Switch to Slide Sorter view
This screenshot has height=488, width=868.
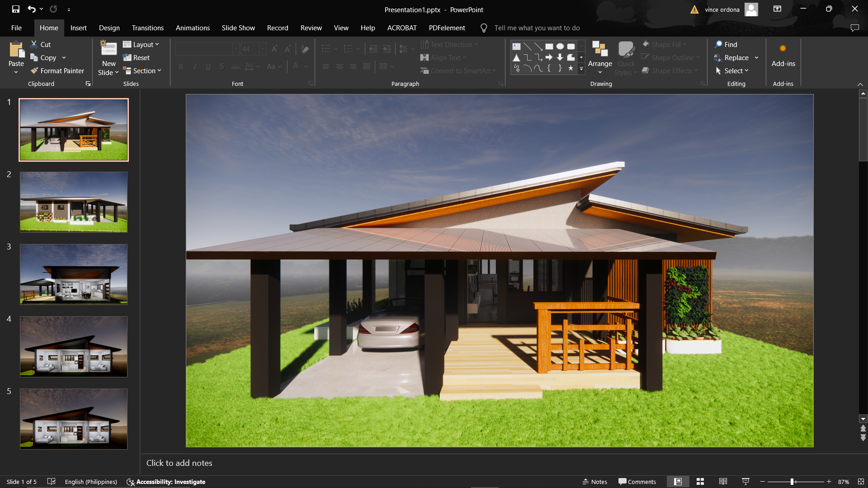(x=700, y=482)
